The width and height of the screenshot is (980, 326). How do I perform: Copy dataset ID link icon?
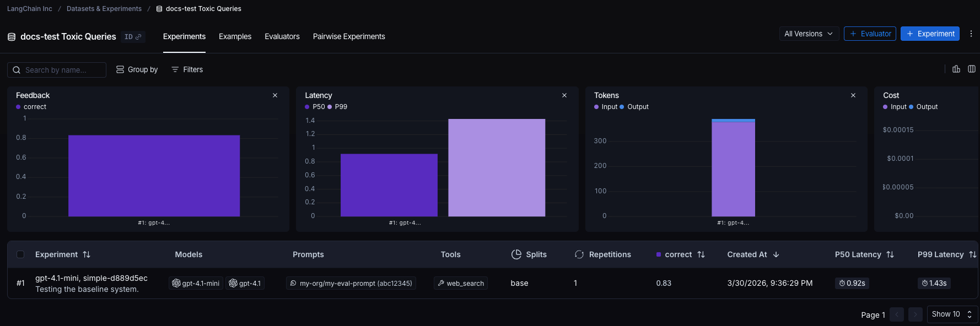pos(138,37)
